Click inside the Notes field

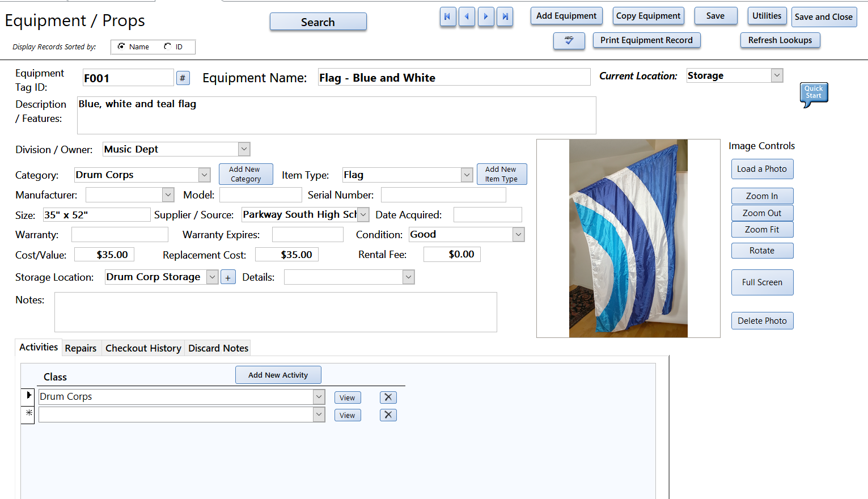coord(276,312)
